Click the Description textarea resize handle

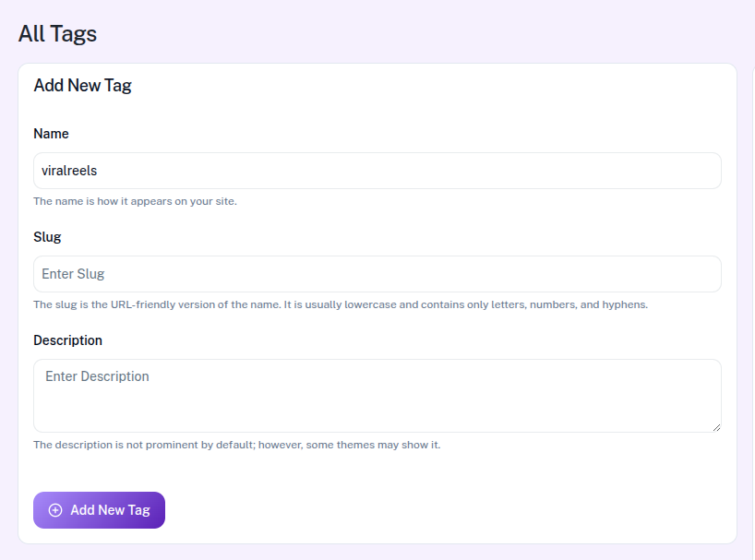[x=716, y=426]
